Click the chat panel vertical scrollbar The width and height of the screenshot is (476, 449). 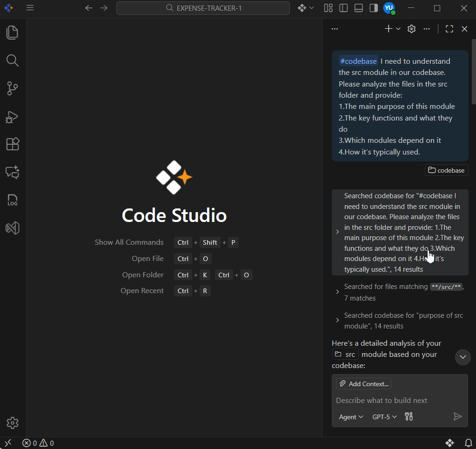click(474, 72)
